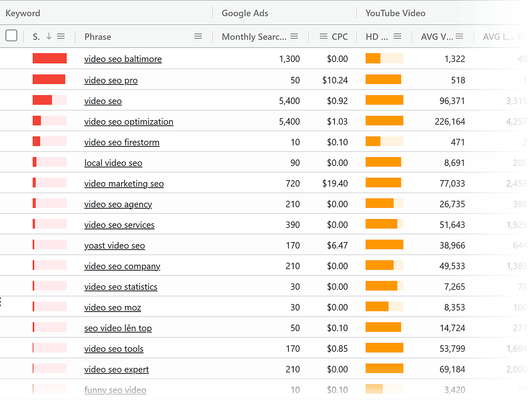This screenshot has width=532, height=409.
Task: Open the 'video seo moz' keyword link
Action: (x=113, y=307)
